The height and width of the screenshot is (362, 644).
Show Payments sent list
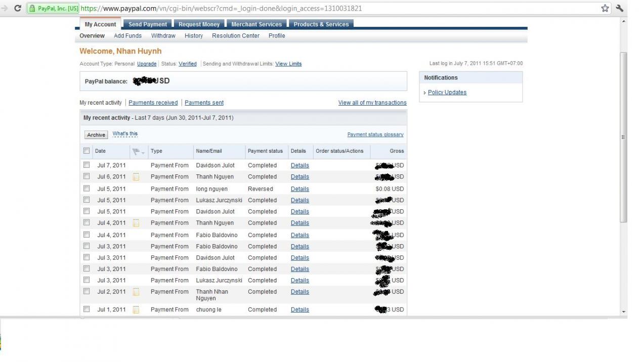coord(204,103)
